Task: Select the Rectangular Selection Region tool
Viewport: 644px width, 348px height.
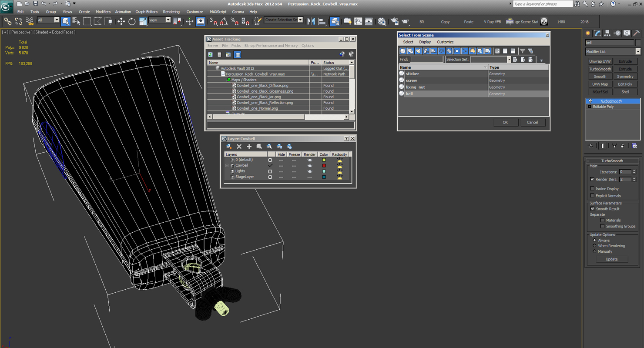Action: click(x=87, y=21)
